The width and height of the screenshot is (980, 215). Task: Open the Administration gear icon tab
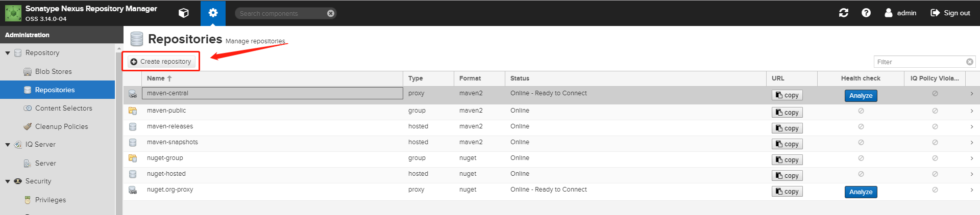point(213,13)
